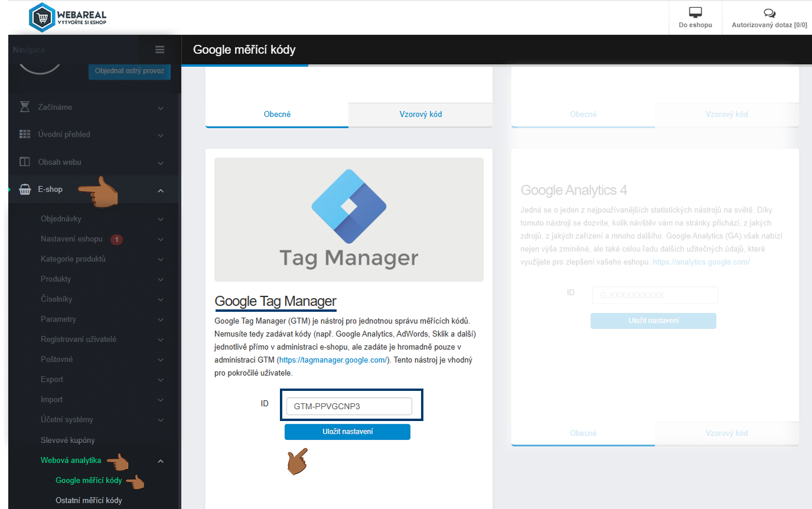Click the Začínáme hourglass icon
Image resolution: width=812 pixels, height=509 pixels.
25,107
